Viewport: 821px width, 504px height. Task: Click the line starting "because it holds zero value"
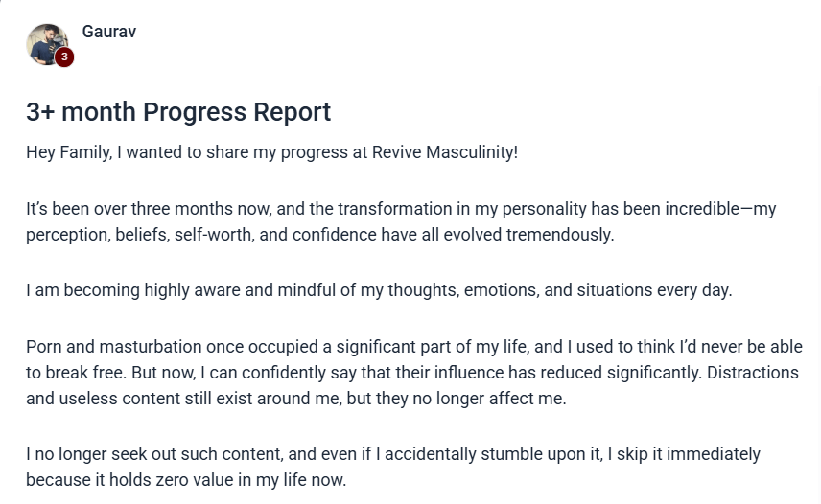pos(185,479)
